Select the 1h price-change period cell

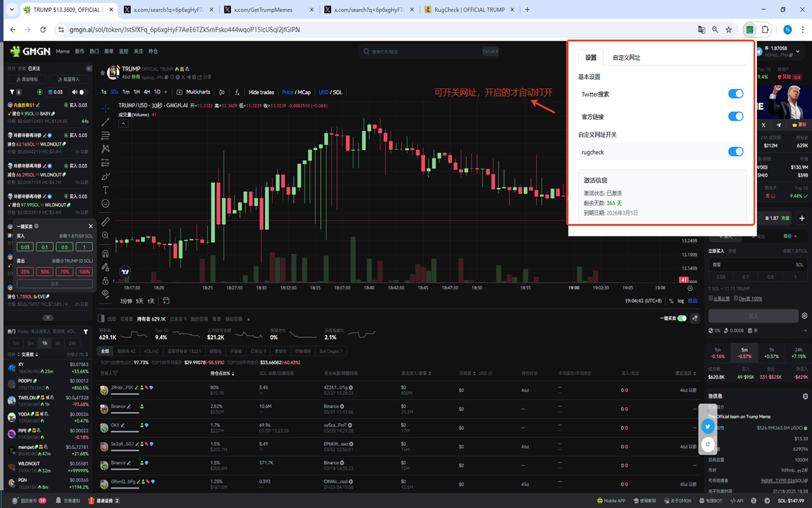(x=771, y=353)
